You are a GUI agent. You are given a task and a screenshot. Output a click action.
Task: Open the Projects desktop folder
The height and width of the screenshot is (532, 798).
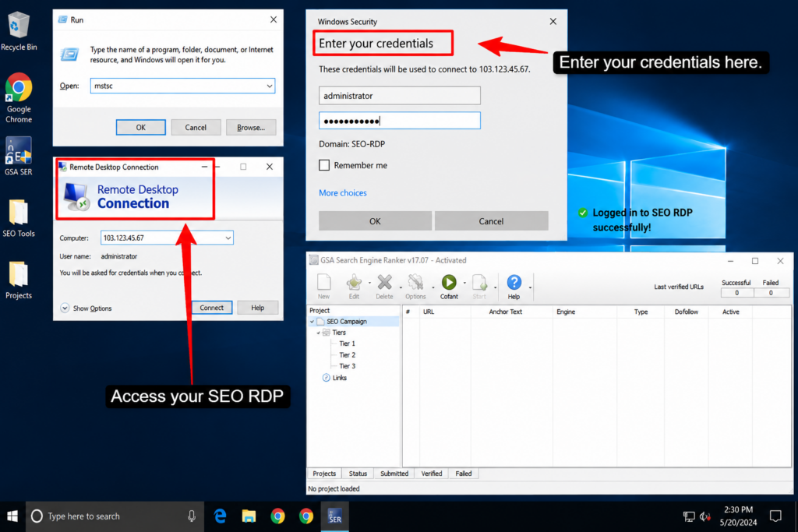click(x=19, y=280)
